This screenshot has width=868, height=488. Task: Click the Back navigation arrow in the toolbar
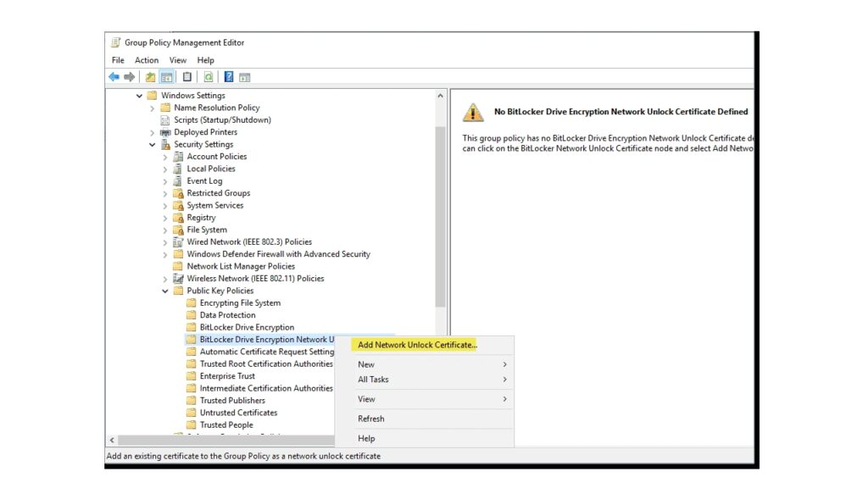pos(114,76)
